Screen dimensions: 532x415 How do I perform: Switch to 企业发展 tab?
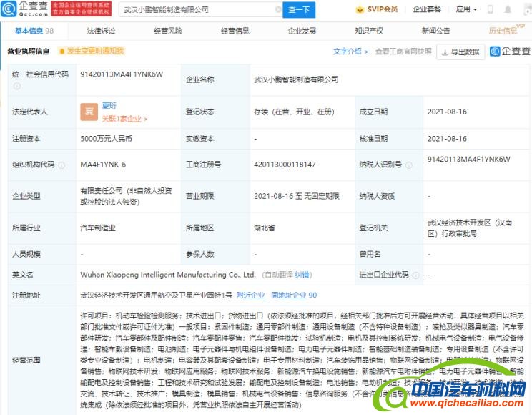[302, 31]
